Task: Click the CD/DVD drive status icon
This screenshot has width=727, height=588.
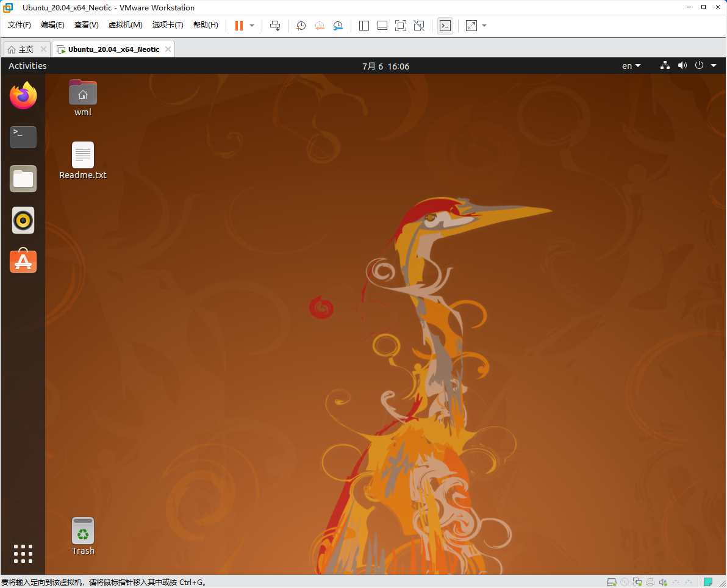Action: (x=625, y=582)
